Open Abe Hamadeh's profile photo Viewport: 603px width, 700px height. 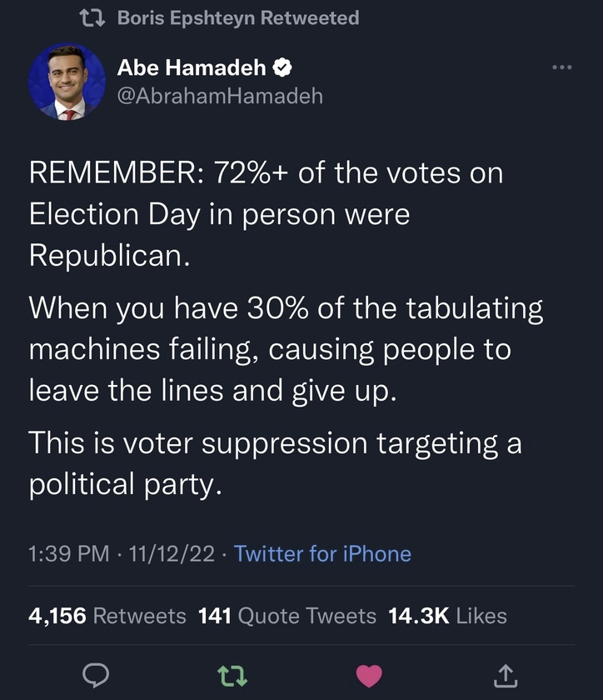click(x=66, y=81)
